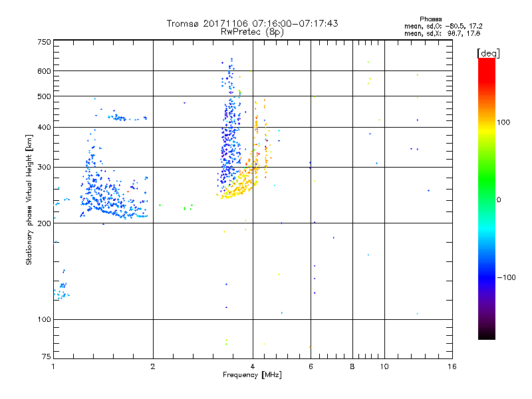Click the 'mean, sd,O: -80.5, 17.2' text
Screen dimensions: 532x399
(443, 26)
